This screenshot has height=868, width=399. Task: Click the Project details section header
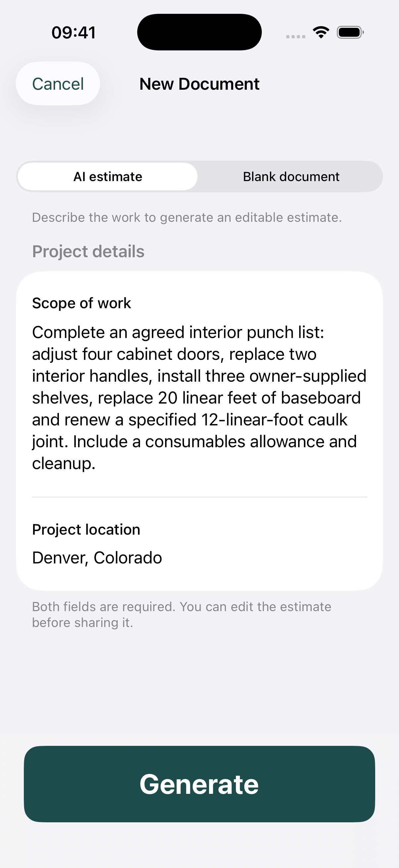pos(88,251)
